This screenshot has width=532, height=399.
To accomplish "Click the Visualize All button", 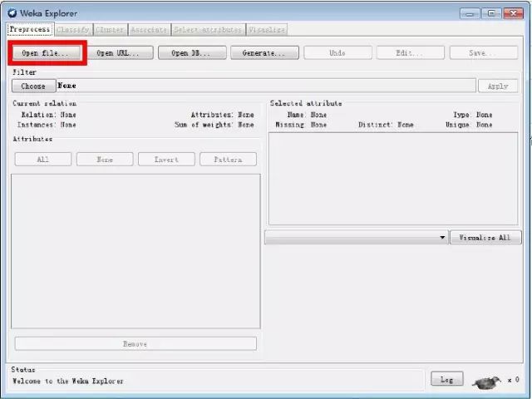I will point(485,238).
